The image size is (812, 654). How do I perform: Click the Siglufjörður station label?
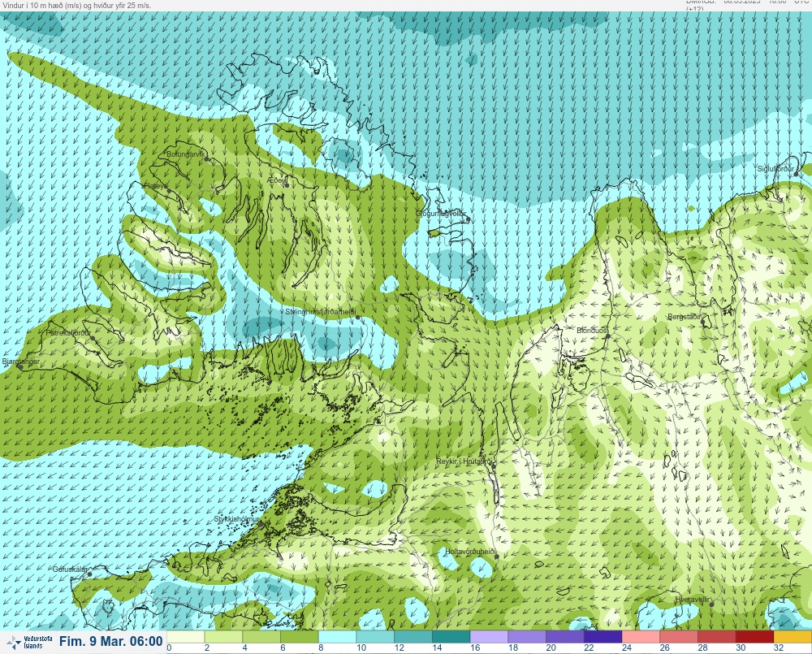click(x=775, y=169)
